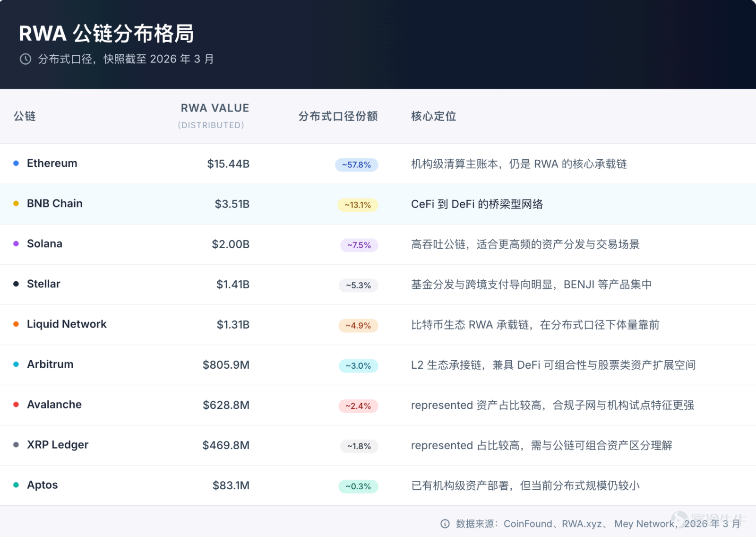Screen dimensions: 756x537
Task: Click the $469.8M value
Action: 226,445
